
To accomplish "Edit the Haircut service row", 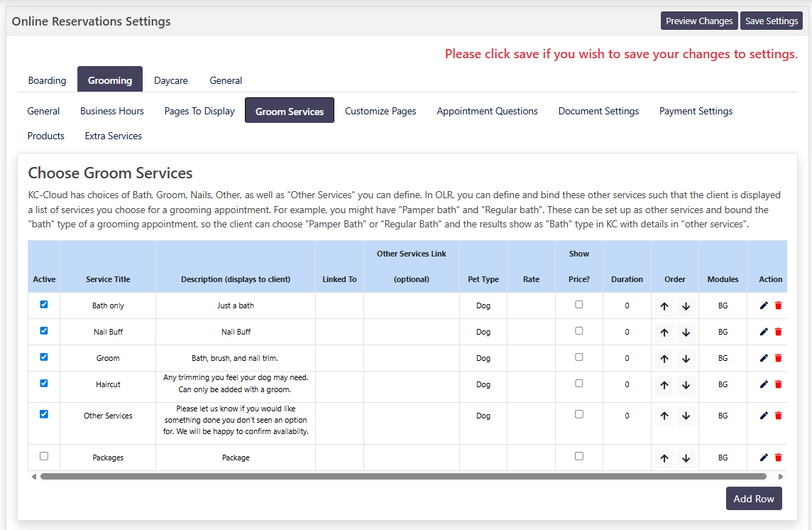I will pyautogui.click(x=764, y=384).
